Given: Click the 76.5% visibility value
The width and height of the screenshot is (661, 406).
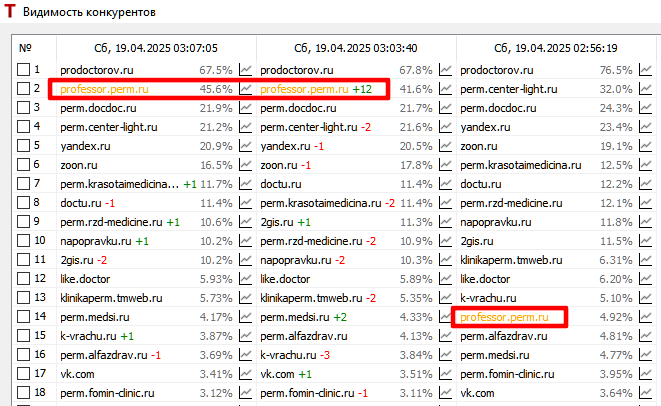Looking at the screenshot, I should point(616,70).
